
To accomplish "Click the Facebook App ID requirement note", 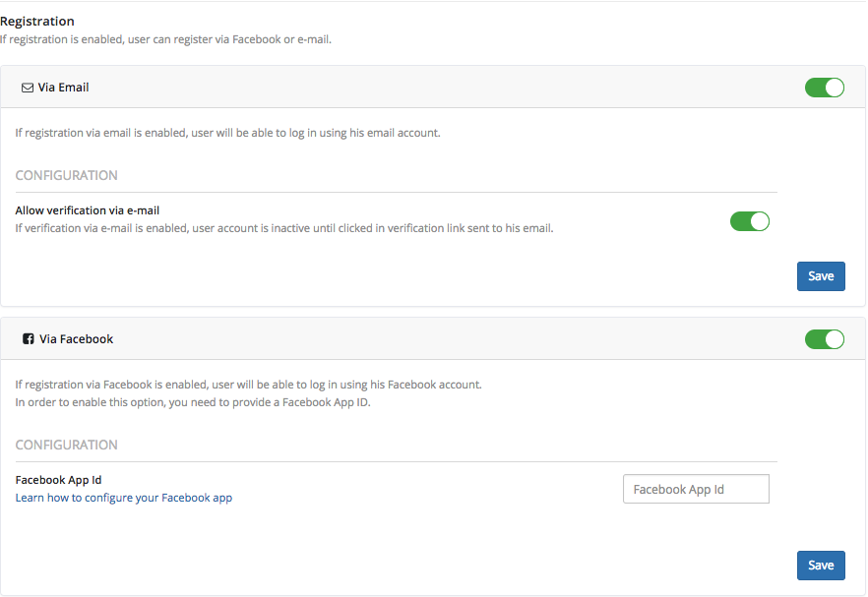I will point(193,402).
